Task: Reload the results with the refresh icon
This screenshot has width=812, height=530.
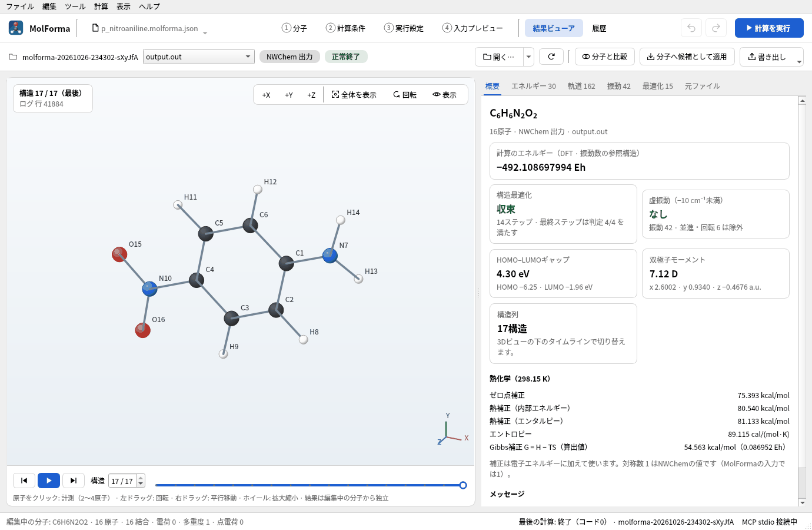Action: [551, 57]
